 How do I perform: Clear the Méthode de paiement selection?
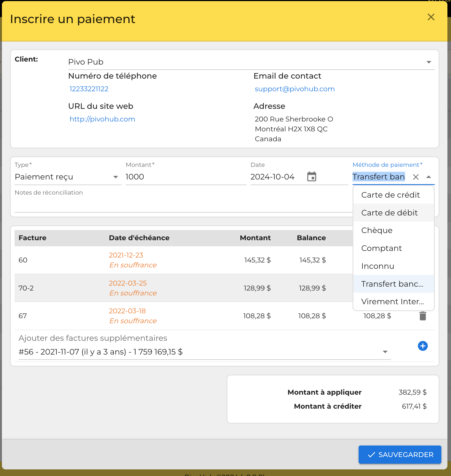pos(416,177)
